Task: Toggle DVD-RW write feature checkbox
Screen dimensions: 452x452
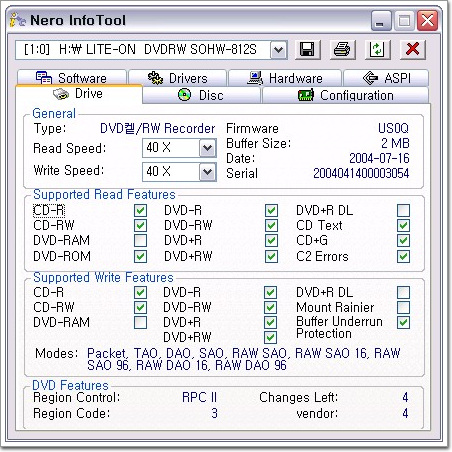Action: pyautogui.click(x=270, y=307)
